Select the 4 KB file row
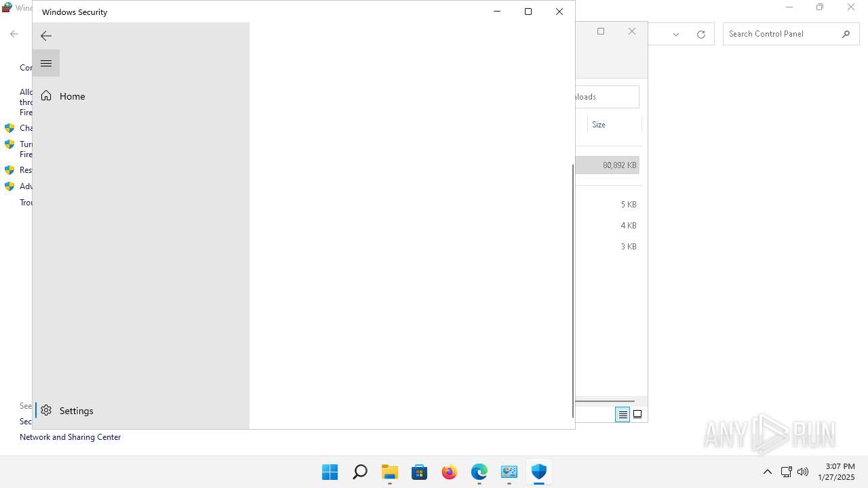The image size is (868, 488). pos(608,226)
